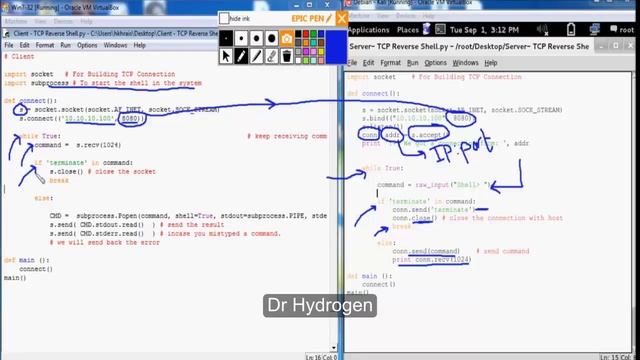640x360 pixels.
Task: Open File menu in Client IDLE window
Action: coord(9,45)
